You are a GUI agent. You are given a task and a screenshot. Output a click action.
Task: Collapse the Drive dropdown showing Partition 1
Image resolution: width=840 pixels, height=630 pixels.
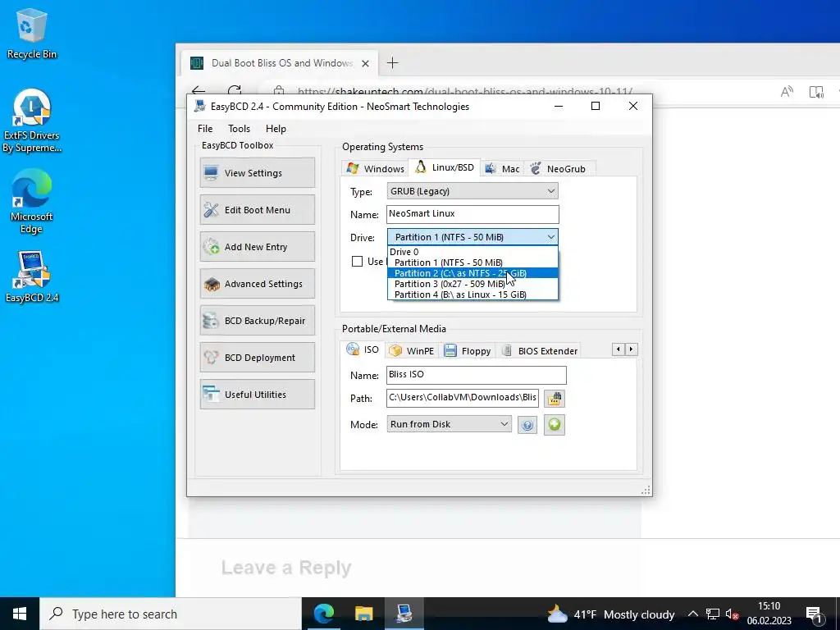472,237
